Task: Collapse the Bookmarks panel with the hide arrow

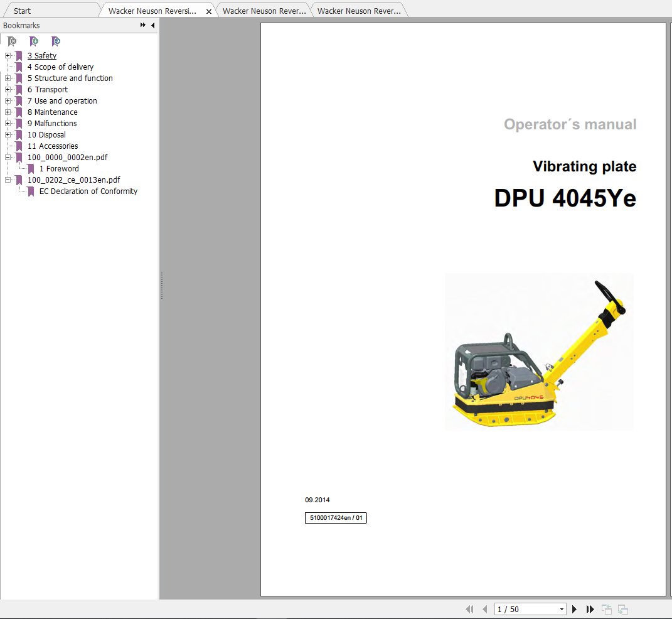Action: (152, 25)
